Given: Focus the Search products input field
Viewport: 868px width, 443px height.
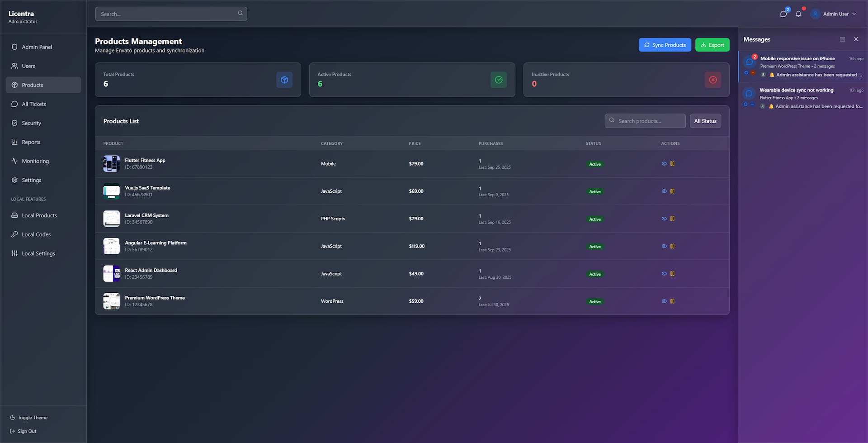Looking at the screenshot, I should [x=649, y=121].
